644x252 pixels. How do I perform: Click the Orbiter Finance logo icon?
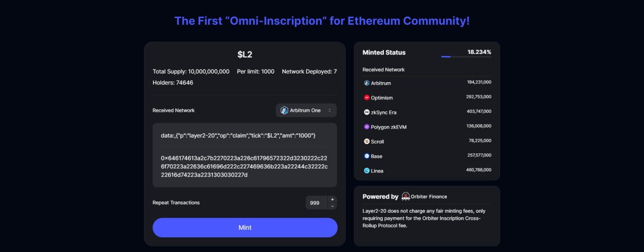tap(406, 197)
